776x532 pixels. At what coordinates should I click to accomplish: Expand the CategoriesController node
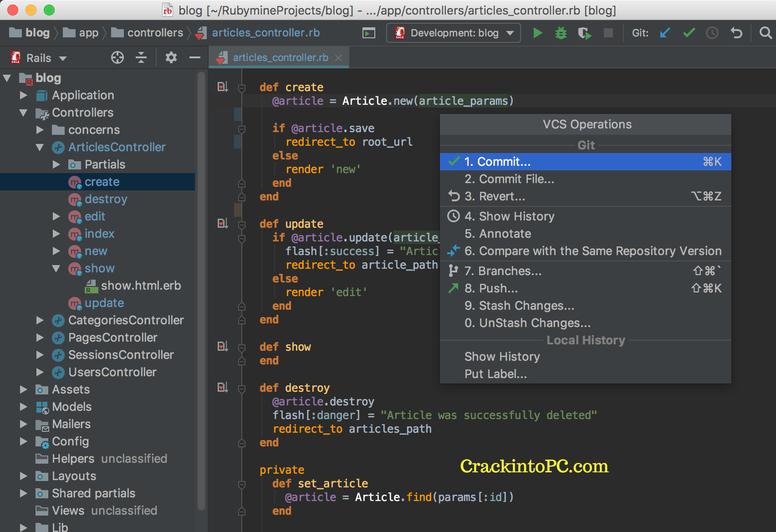[40, 320]
